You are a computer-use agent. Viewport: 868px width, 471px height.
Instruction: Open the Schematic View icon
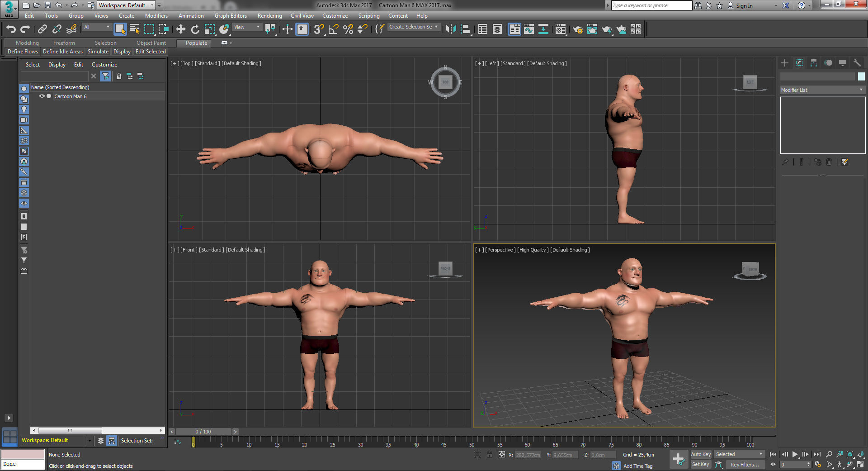point(543,29)
